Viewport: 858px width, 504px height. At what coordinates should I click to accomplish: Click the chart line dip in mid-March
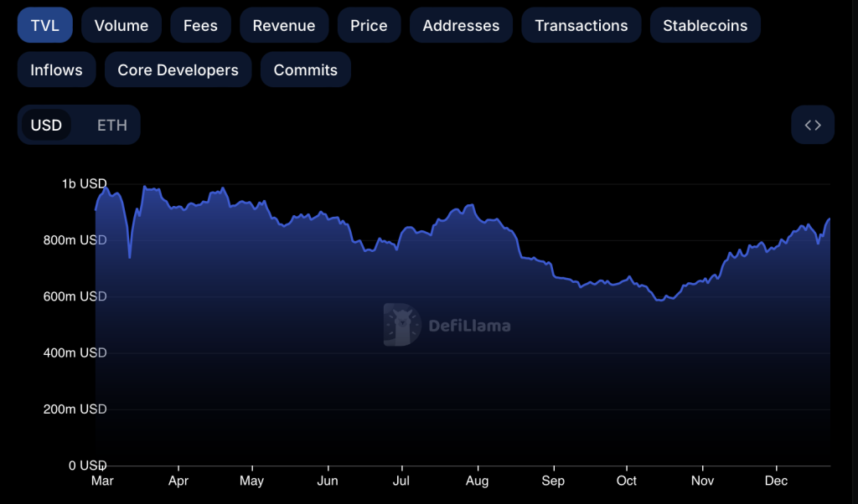click(x=130, y=256)
